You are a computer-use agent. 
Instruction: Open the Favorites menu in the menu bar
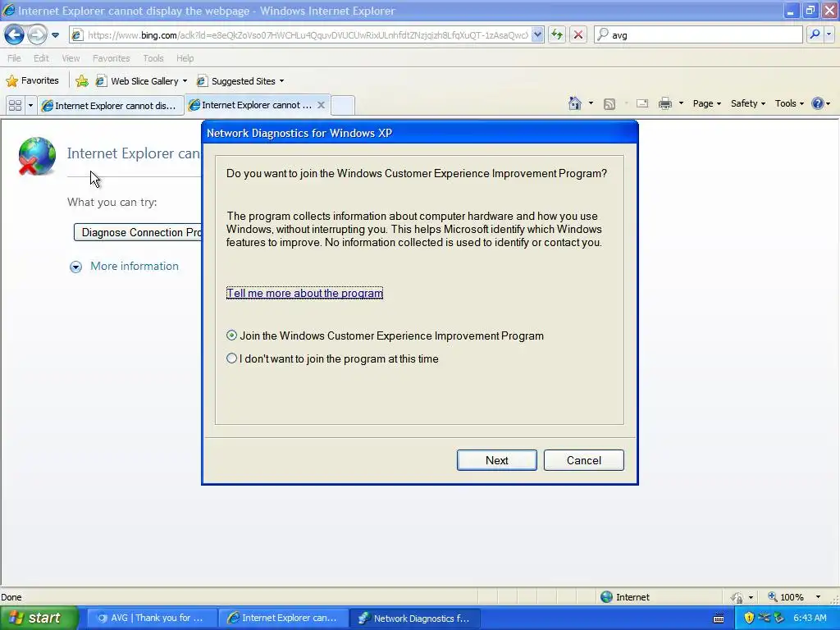tap(112, 58)
